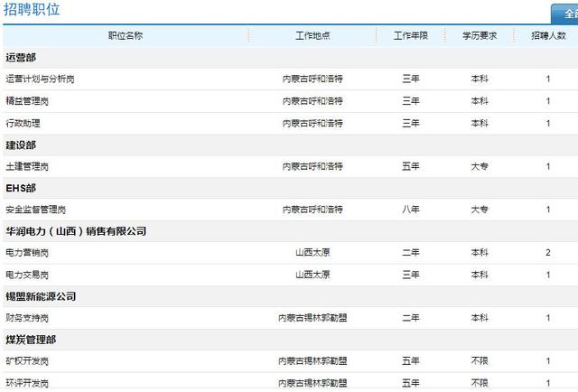Select the 行政助理 job posting
Screen dimensions: 578x392
[23, 123]
